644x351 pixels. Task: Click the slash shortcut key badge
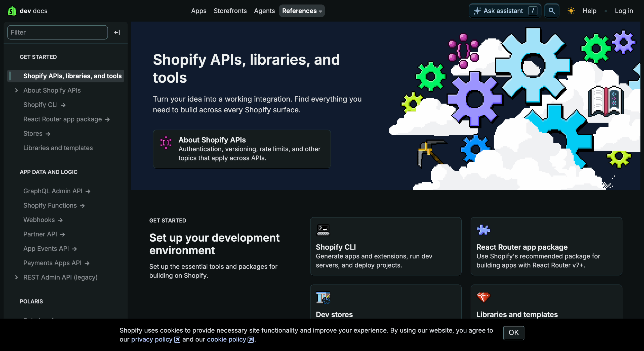[533, 11]
